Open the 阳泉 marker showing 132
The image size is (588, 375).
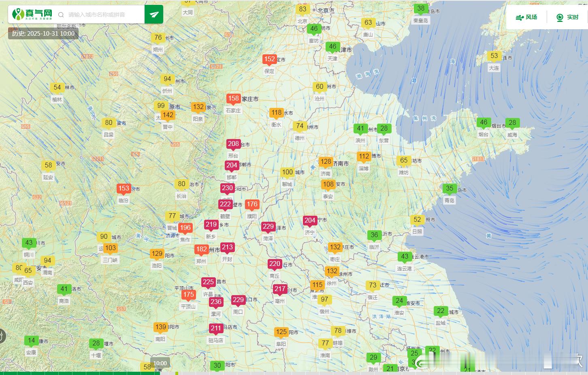(198, 107)
